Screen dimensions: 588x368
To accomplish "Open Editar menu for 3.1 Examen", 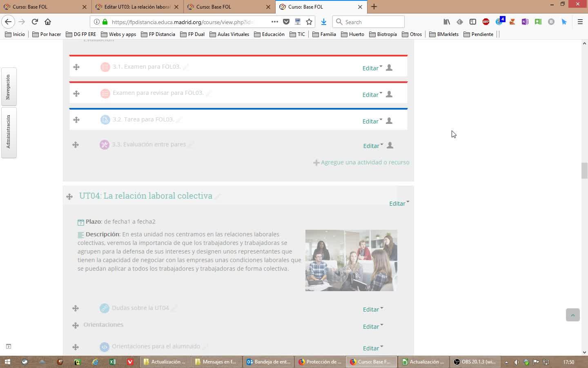I will [x=372, y=68].
